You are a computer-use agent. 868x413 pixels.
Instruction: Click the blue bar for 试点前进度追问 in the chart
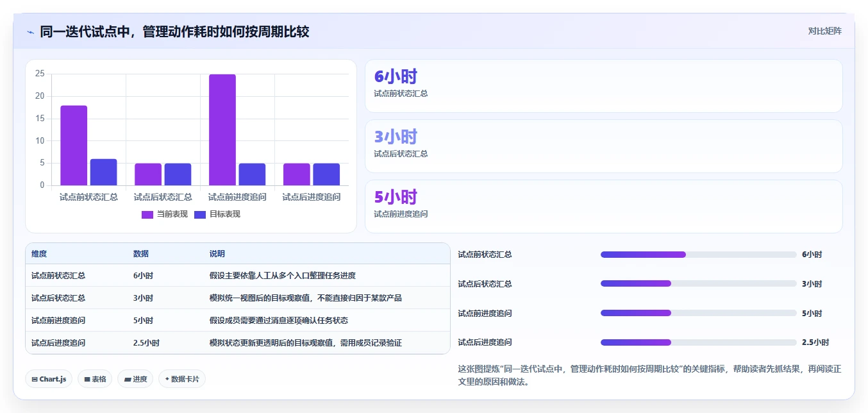252,174
